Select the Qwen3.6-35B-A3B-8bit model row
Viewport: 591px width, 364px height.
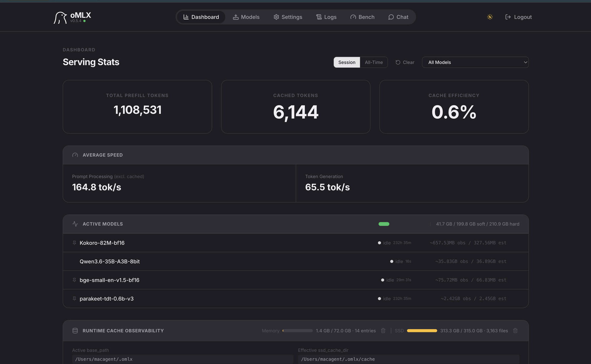(x=296, y=261)
